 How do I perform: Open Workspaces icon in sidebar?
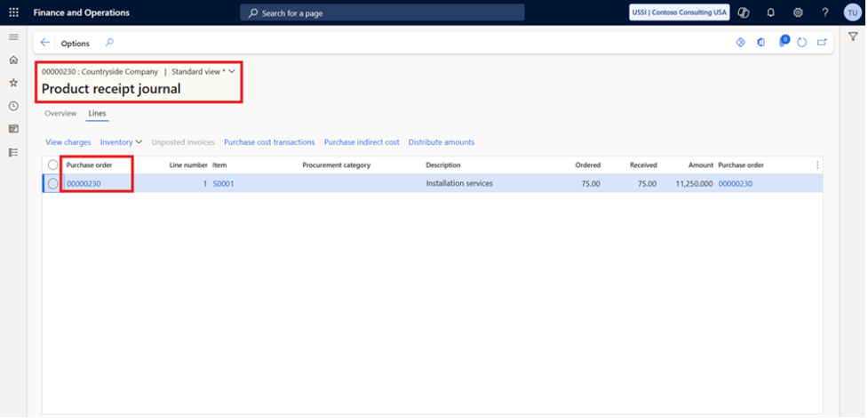pos(14,129)
